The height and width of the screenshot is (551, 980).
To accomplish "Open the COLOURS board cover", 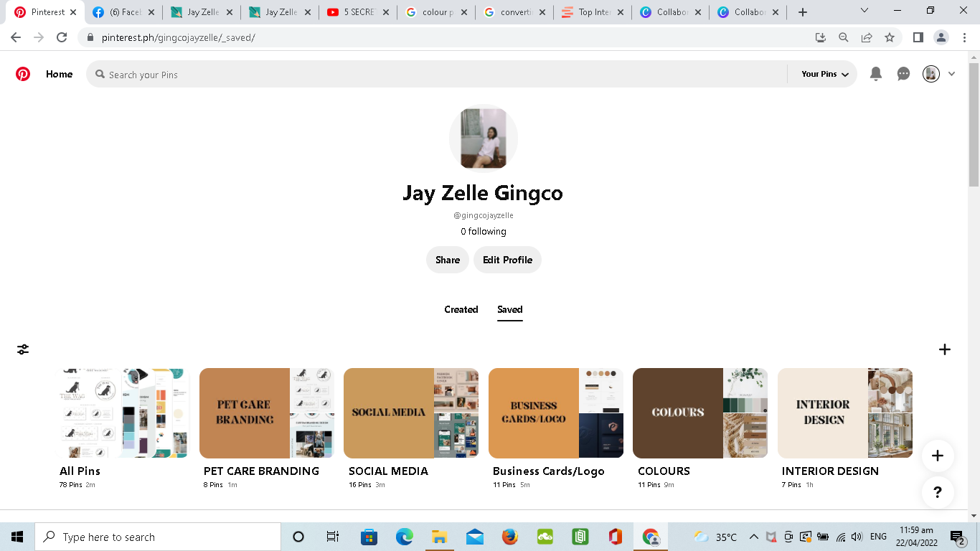I will coord(700,413).
